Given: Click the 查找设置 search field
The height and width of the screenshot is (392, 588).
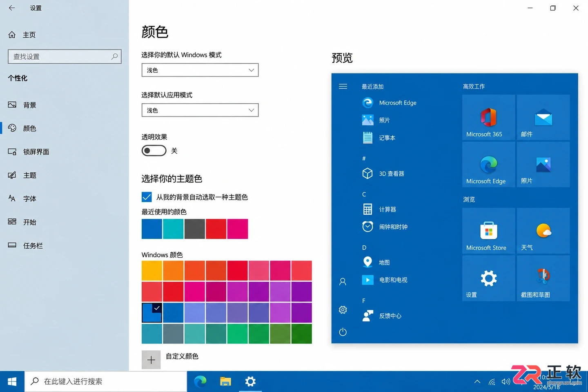Looking at the screenshot, I should (65, 56).
